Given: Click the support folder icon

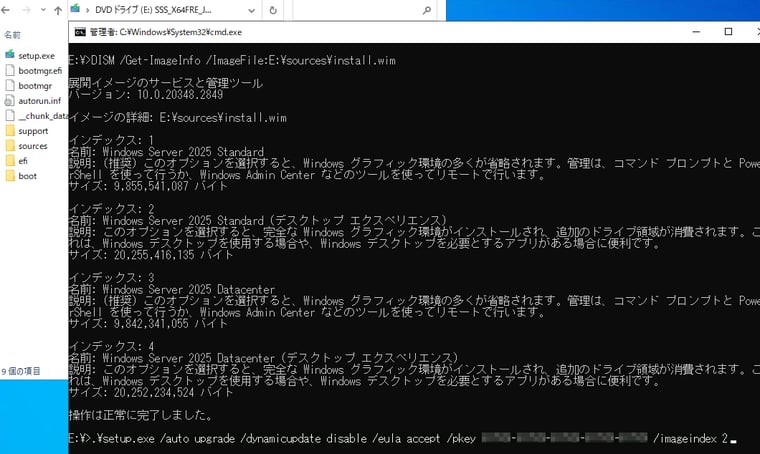Looking at the screenshot, I should point(10,130).
